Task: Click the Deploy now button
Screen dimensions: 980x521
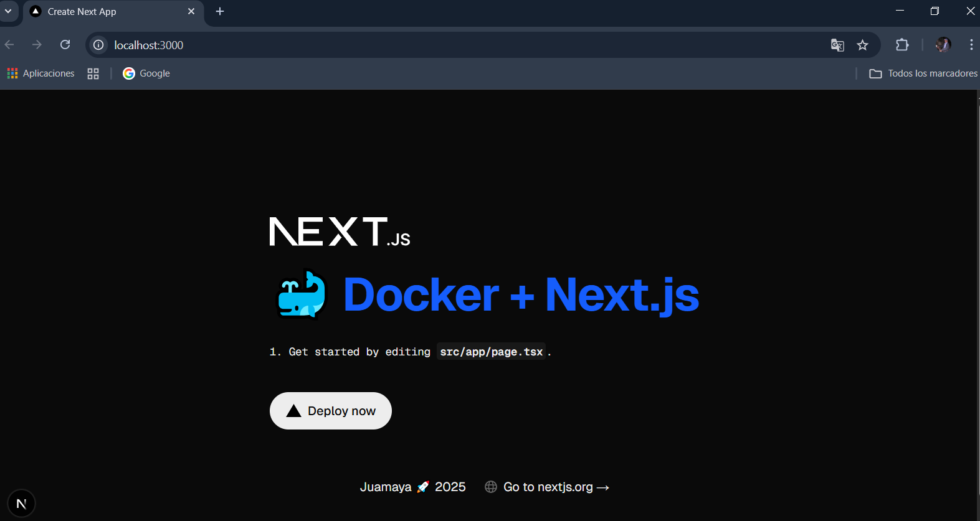Action: [x=331, y=411]
